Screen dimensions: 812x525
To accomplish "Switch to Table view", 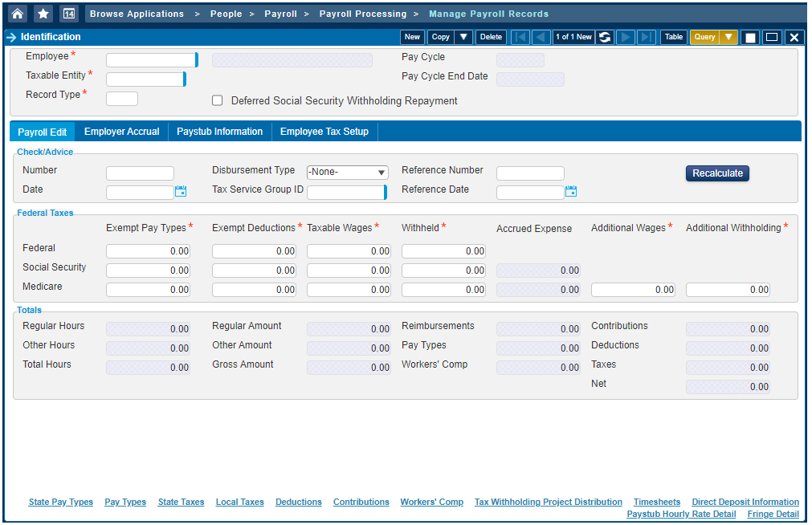I will [x=673, y=37].
